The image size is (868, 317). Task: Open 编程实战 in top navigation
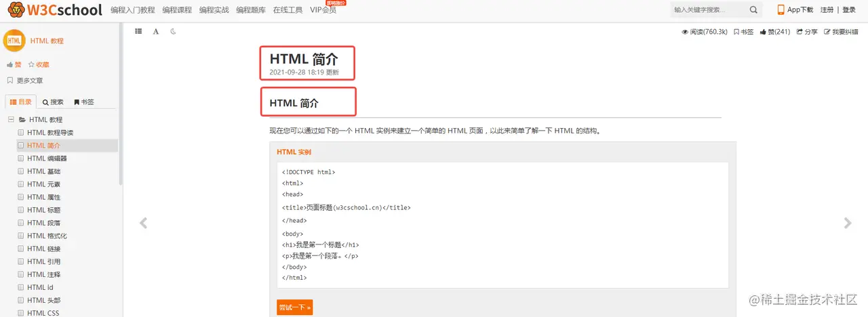(214, 10)
